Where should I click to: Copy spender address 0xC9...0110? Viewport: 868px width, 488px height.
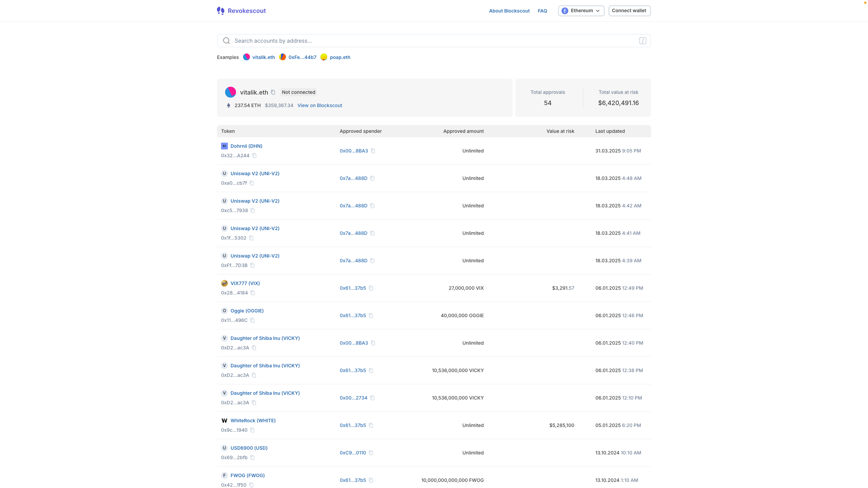point(371,453)
